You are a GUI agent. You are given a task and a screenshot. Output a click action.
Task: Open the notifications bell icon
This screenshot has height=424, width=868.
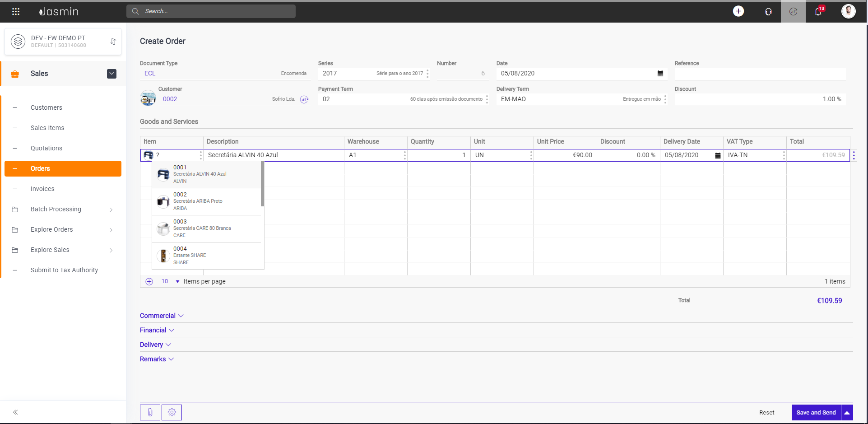click(x=818, y=11)
